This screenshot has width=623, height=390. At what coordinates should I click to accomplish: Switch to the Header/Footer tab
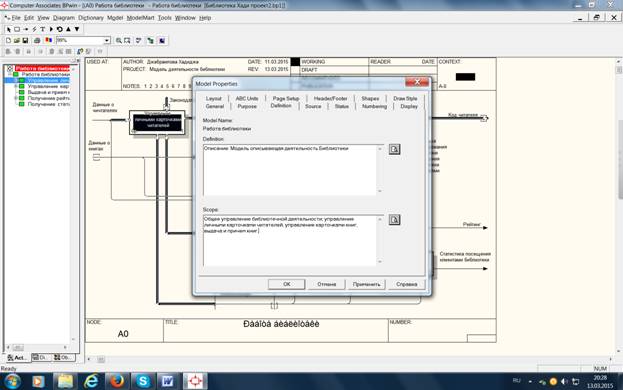pos(331,98)
